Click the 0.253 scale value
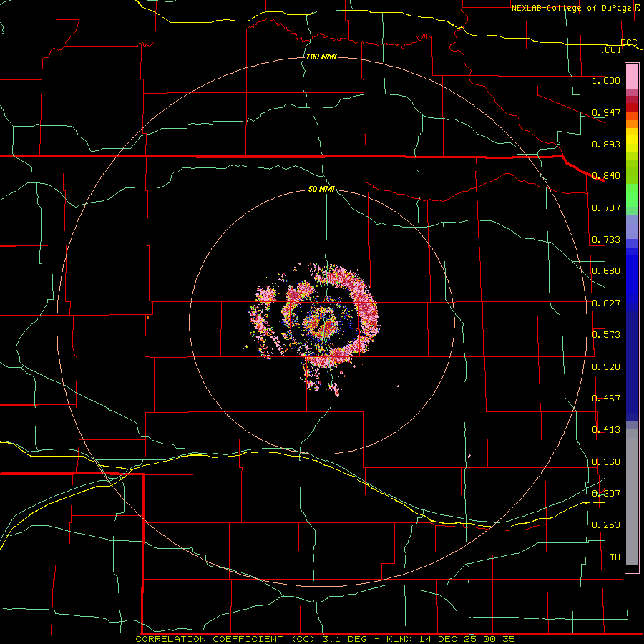 (606, 525)
